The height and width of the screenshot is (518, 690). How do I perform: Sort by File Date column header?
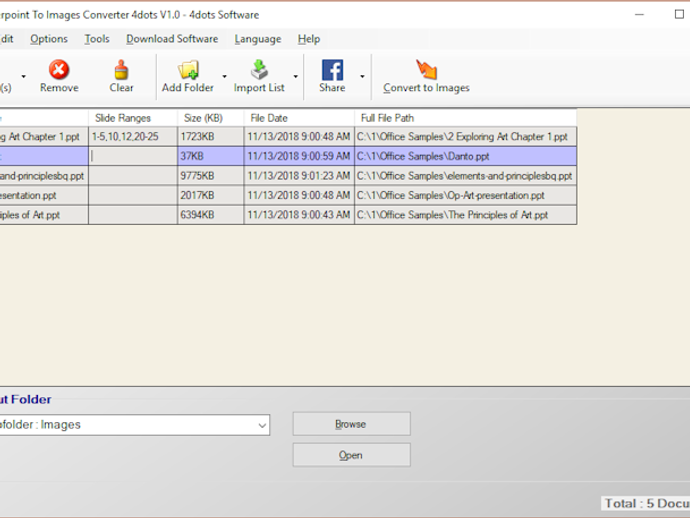[299, 118]
